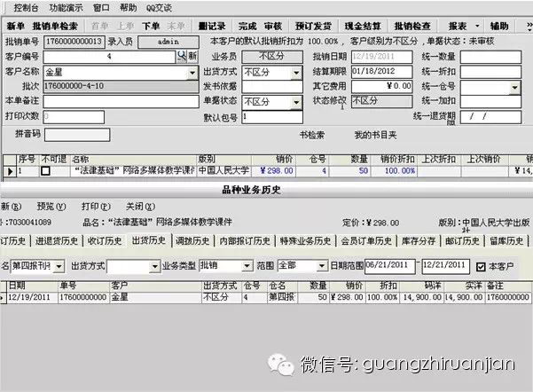Click the 我的书目夹 link

375,135
